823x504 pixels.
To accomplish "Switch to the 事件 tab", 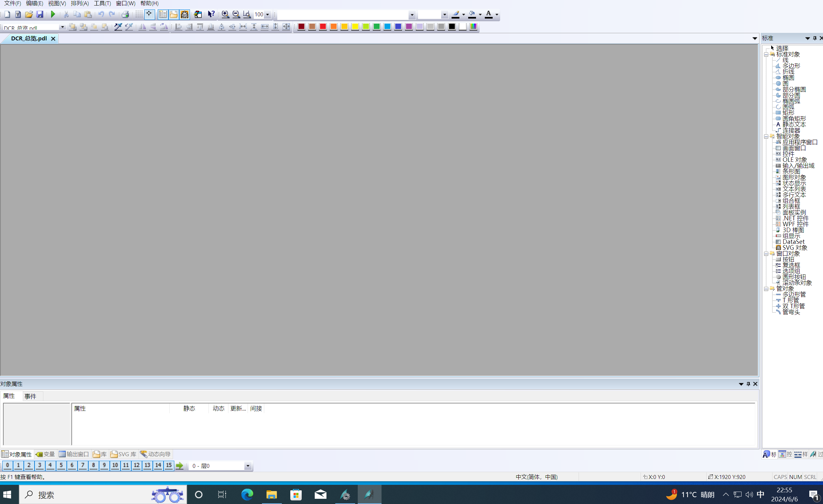I will (x=30, y=396).
